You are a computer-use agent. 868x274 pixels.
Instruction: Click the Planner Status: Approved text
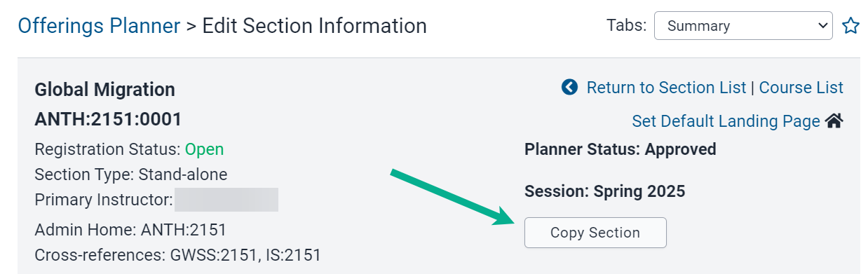(621, 149)
